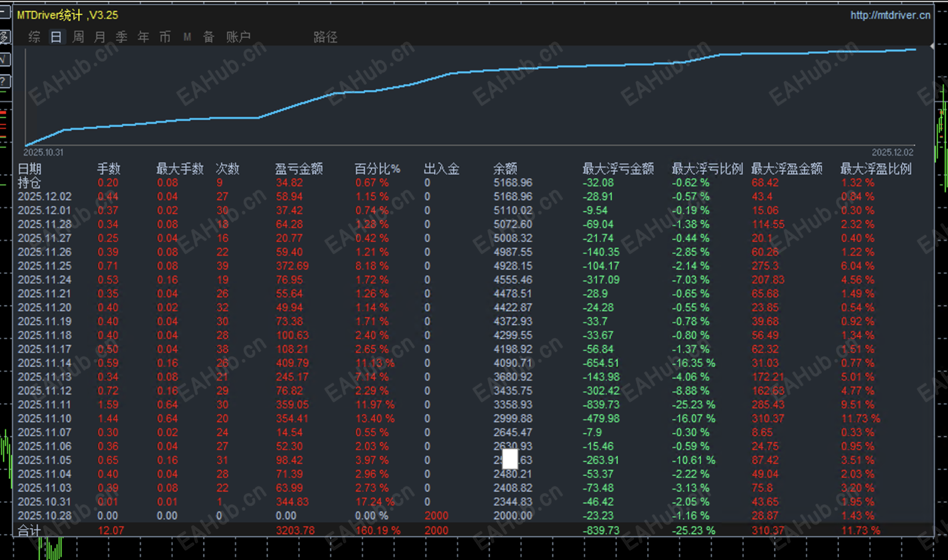Switch to the 月 monthly tab
948x560 pixels.
point(100,37)
